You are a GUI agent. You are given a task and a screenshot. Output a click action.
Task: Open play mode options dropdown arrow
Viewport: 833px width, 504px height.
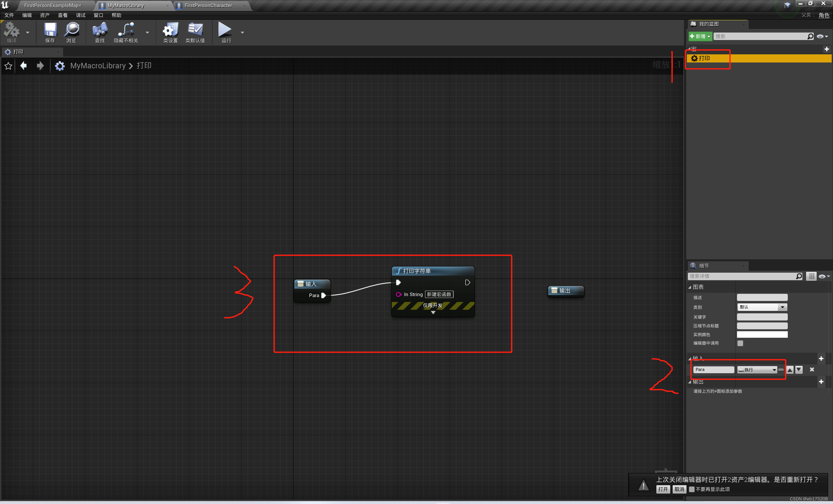(242, 33)
